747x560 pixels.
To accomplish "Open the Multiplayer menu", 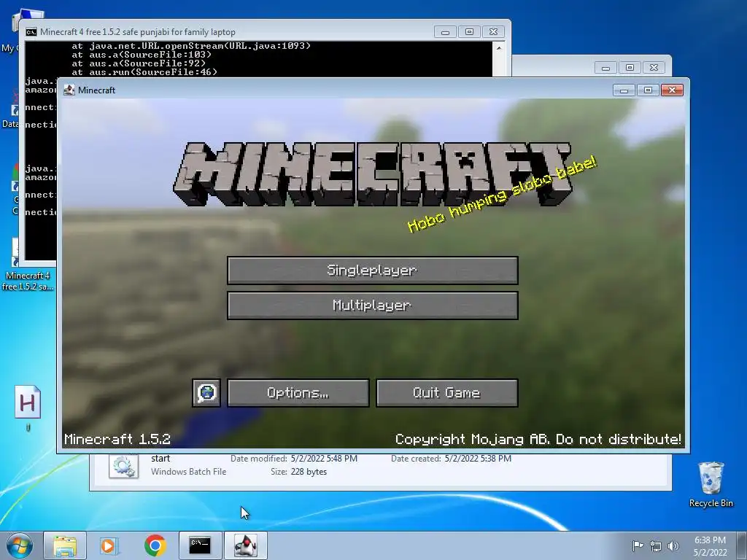I will 373,306.
